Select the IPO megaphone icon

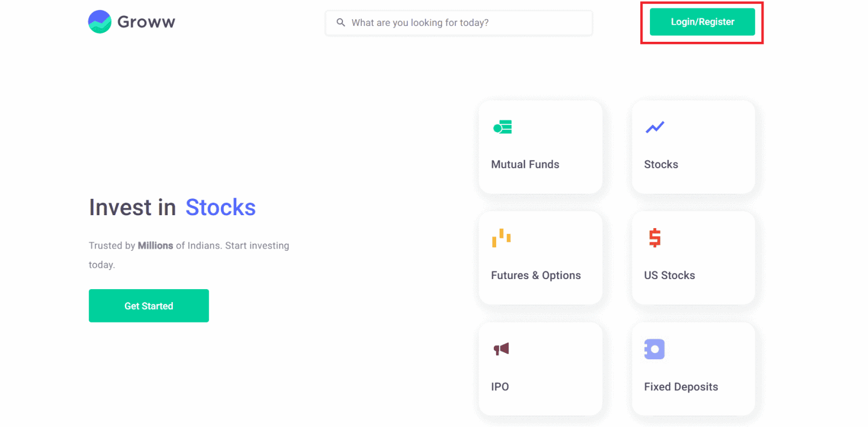click(502, 349)
